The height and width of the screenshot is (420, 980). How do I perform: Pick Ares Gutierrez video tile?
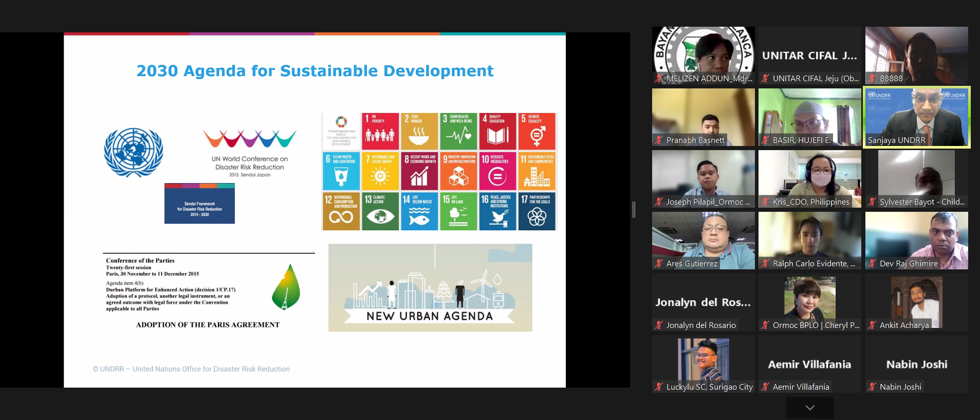pyautogui.click(x=704, y=241)
